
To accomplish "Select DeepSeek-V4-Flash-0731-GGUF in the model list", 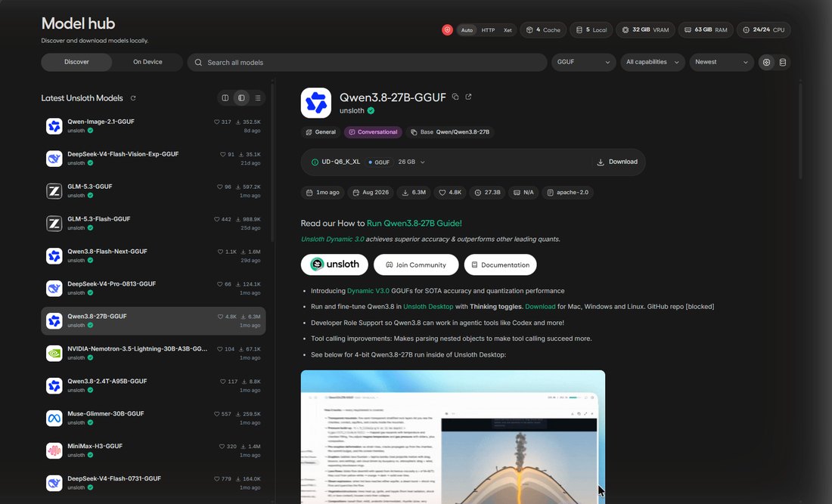I will 154,483.
